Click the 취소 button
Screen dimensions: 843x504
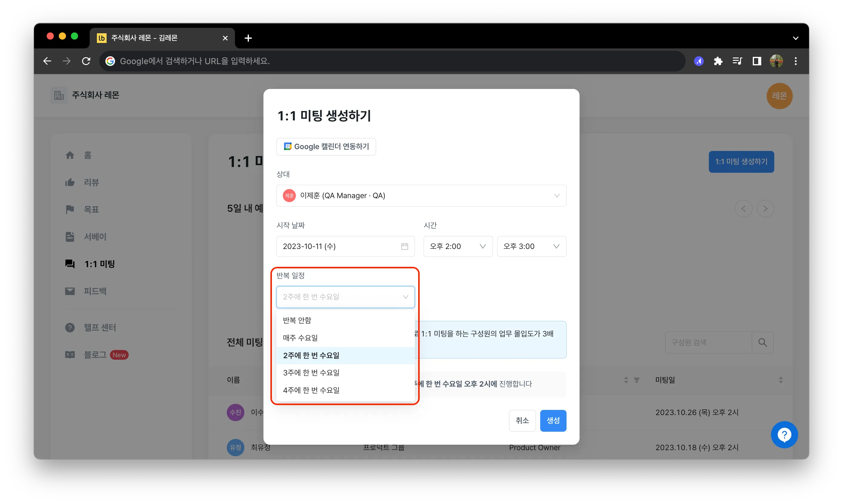pyautogui.click(x=522, y=421)
